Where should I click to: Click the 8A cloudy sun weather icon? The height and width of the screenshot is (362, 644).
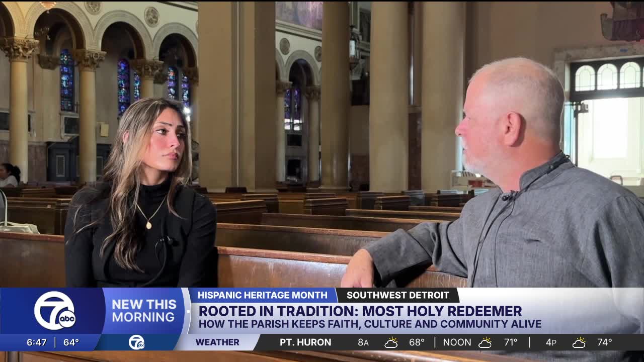tap(391, 343)
